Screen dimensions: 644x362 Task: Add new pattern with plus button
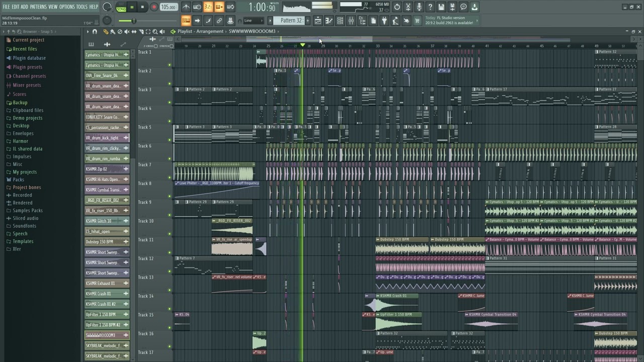tap(307, 21)
